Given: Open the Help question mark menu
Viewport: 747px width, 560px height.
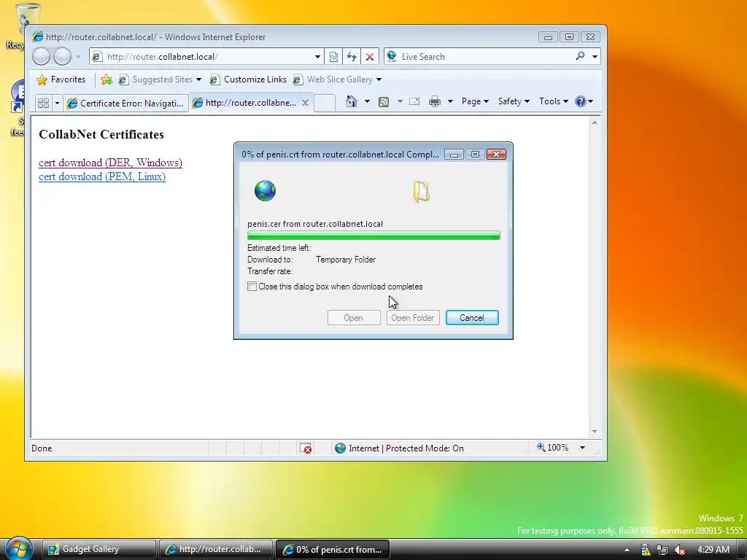Looking at the screenshot, I should coord(584,101).
